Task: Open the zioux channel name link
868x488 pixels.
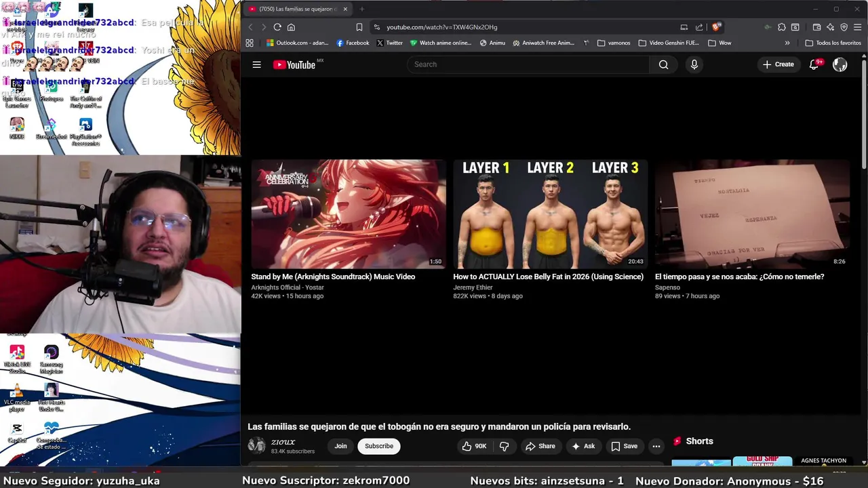Action: 283,442
